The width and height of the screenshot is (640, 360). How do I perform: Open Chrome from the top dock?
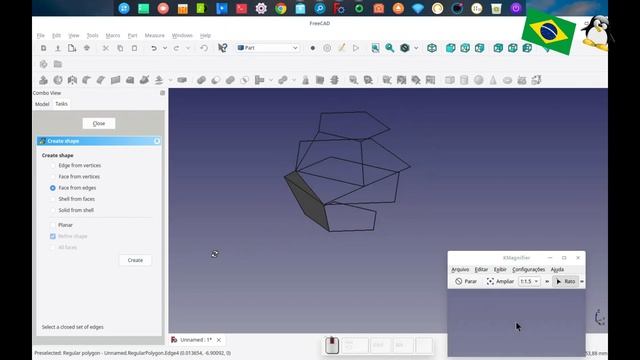pyautogui.click(x=281, y=8)
